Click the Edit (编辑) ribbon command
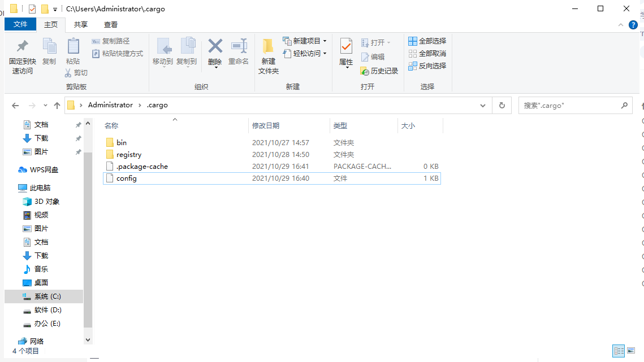The height and width of the screenshot is (362, 644). coord(373,57)
